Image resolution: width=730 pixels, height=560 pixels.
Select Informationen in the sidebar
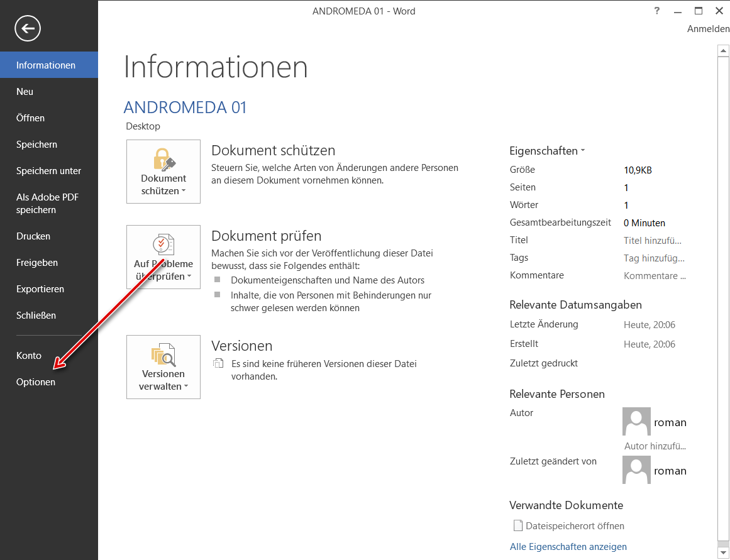(49, 65)
